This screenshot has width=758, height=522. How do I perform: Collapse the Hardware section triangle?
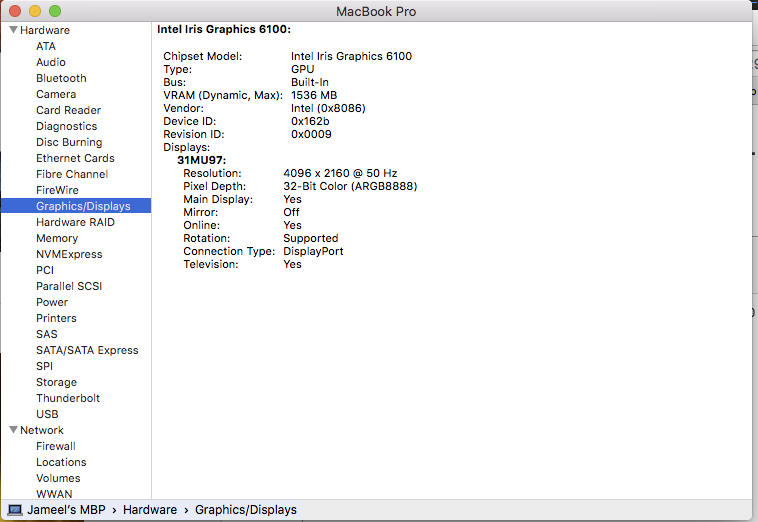[14, 30]
